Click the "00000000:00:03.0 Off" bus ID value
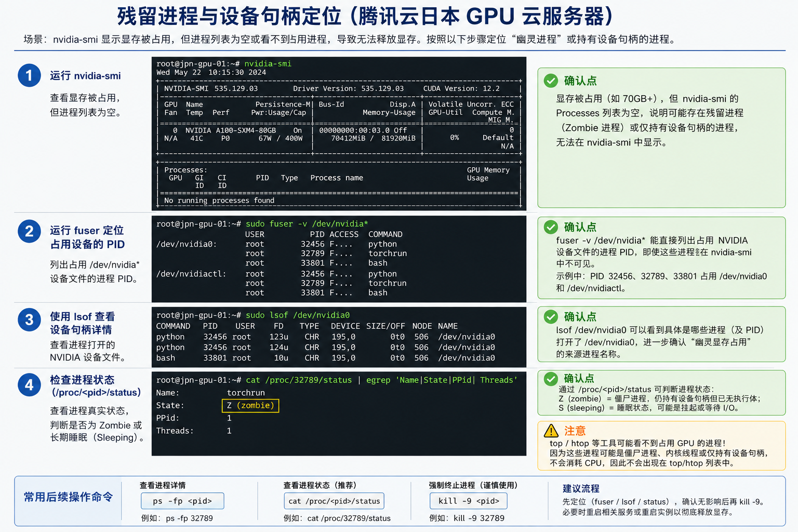This screenshot has height=532, width=798. click(x=363, y=130)
